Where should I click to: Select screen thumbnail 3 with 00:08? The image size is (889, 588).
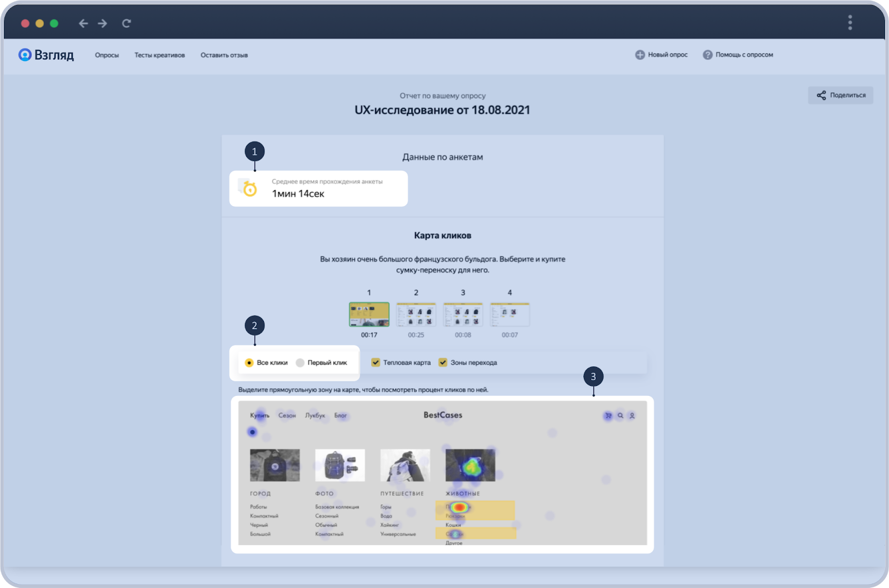point(463,314)
